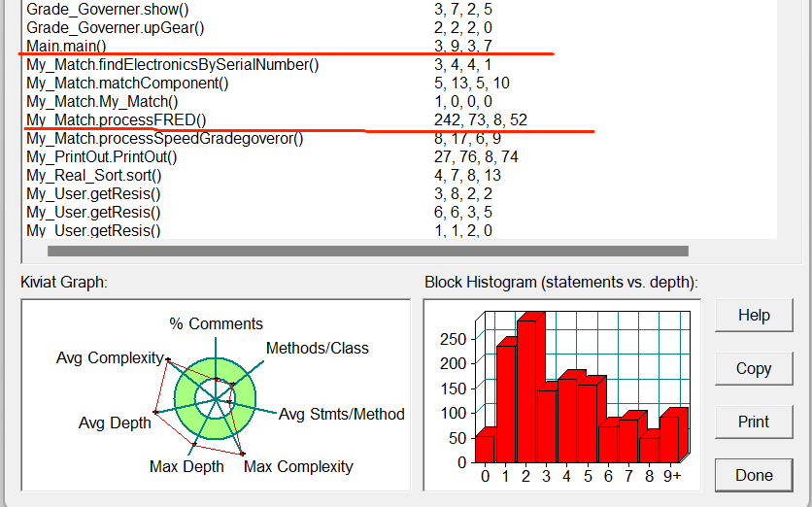Click the histogram bar for depth 0
The height and width of the screenshot is (507, 812).
click(485, 449)
